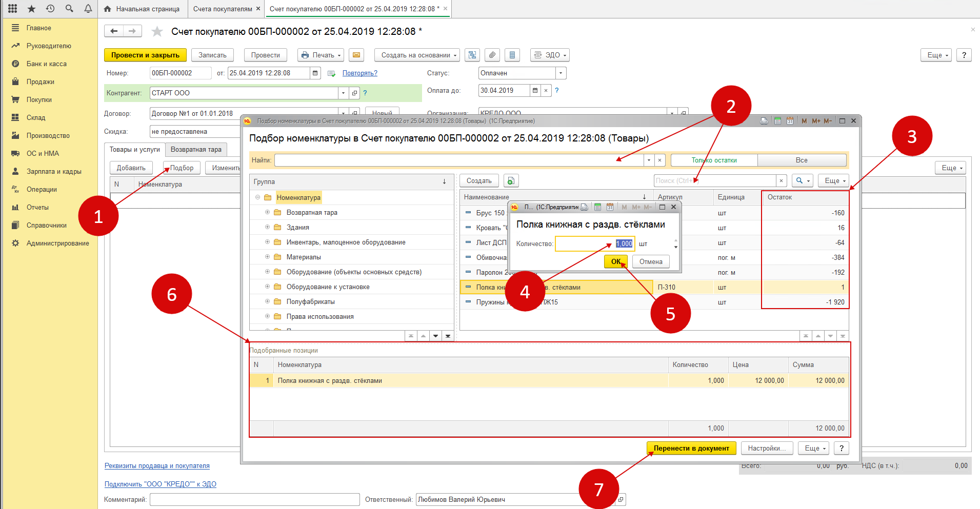Open Главное section in sidebar

pyautogui.click(x=39, y=28)
